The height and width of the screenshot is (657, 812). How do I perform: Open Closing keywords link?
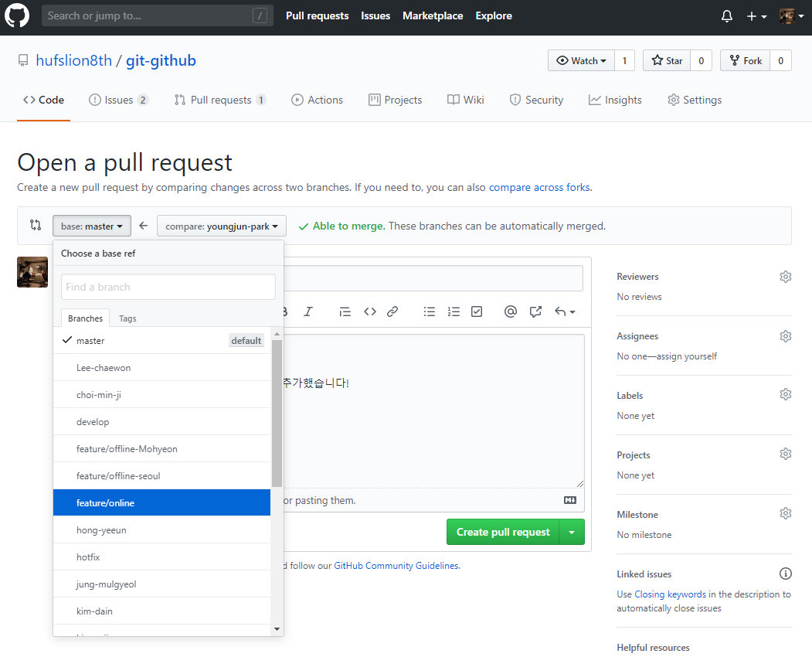click(670, 594)
